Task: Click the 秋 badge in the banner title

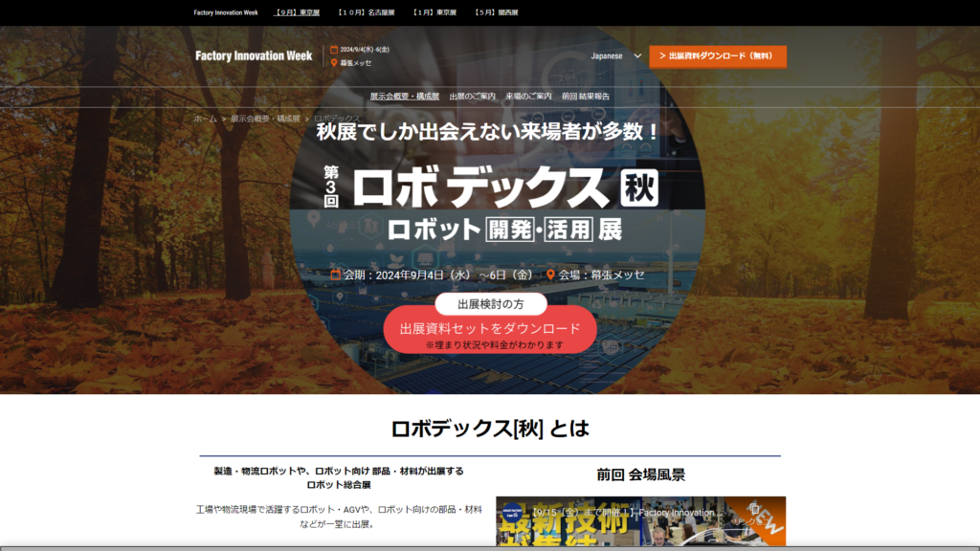Action: pyautogui.click(x=638, y=187)
